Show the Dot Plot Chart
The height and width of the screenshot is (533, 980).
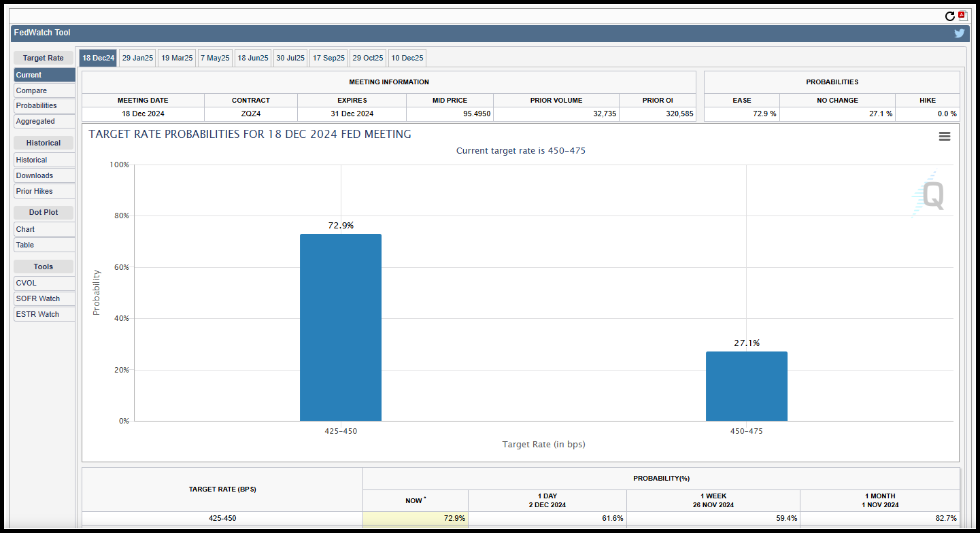44,229
